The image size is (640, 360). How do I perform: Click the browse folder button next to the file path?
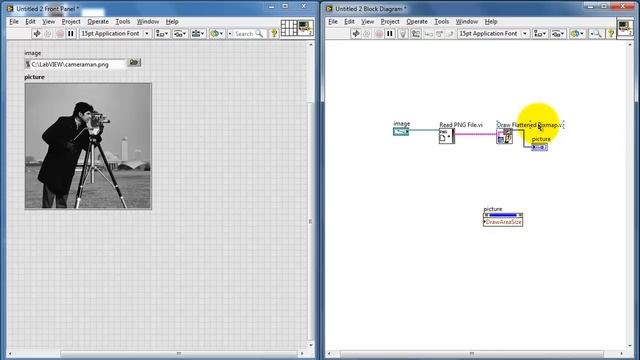134,62
